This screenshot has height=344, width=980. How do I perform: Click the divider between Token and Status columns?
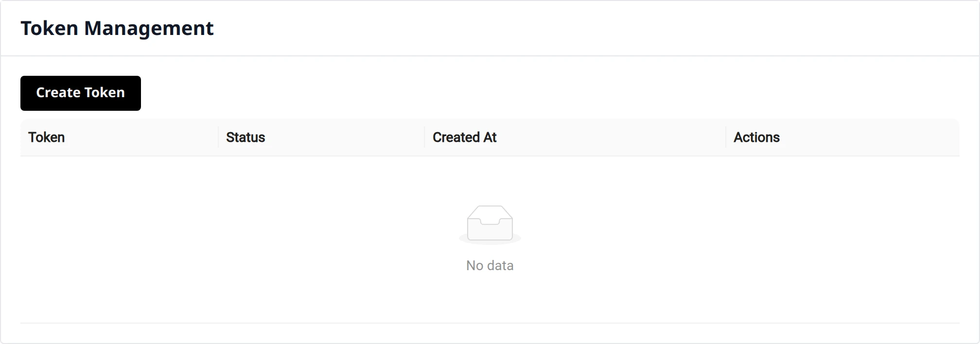[218, 138]
